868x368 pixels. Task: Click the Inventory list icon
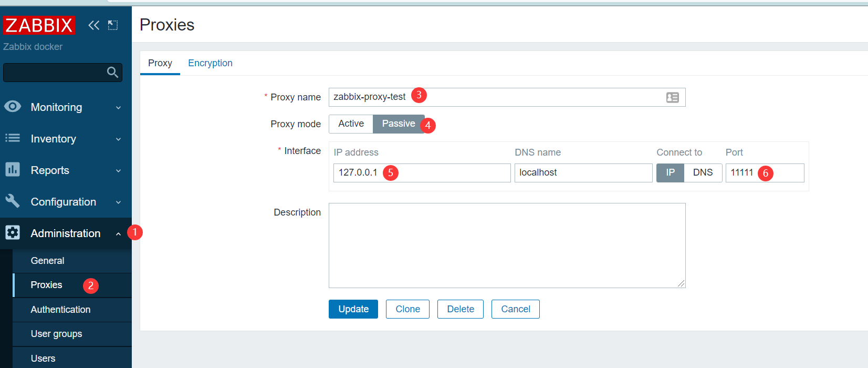click(x=13, y=138)
